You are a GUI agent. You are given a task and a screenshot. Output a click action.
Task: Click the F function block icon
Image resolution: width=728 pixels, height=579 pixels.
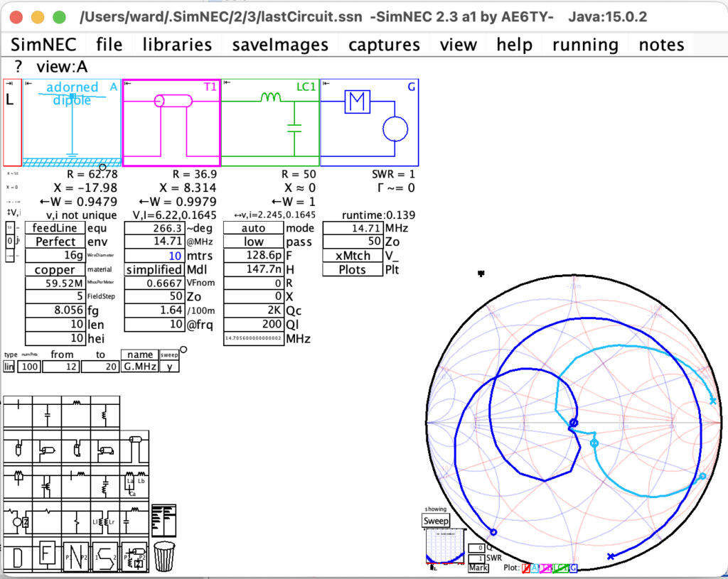(x=45, y=553)
